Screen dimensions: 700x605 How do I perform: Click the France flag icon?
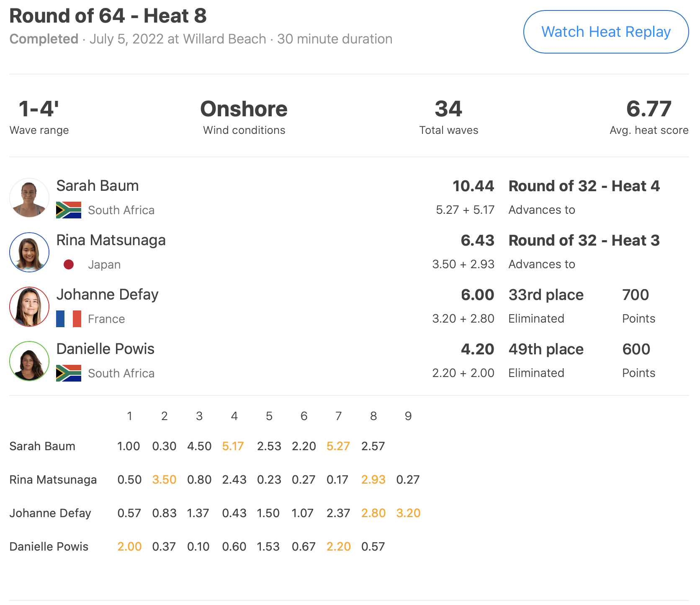(69, 319)
